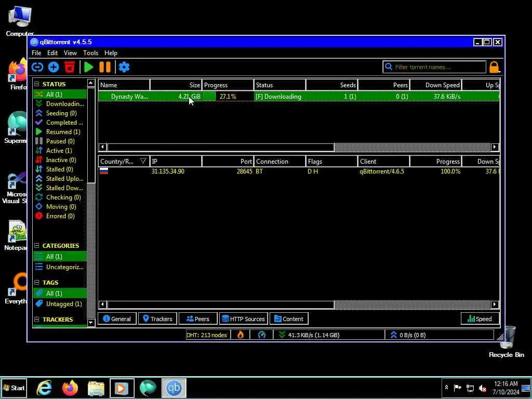This screenshot has width=532, height=399.
Task: Select the Untagged (1) tag filter
Action: 60,304
